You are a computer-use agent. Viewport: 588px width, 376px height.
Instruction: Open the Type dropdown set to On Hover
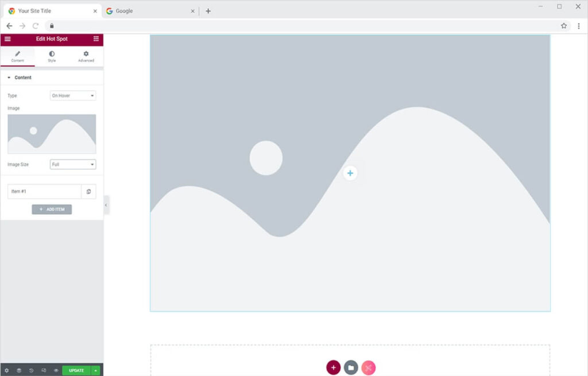coord(73,96)
